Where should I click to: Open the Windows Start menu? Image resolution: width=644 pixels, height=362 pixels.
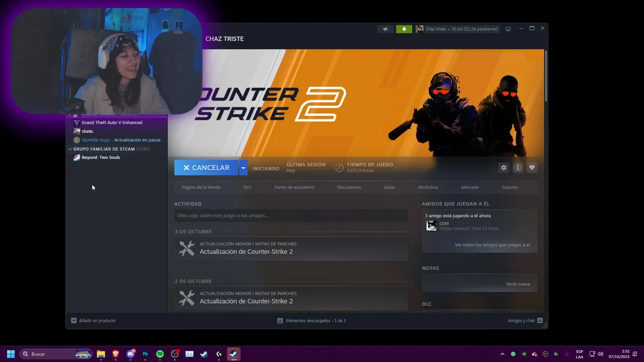point(11,354)
